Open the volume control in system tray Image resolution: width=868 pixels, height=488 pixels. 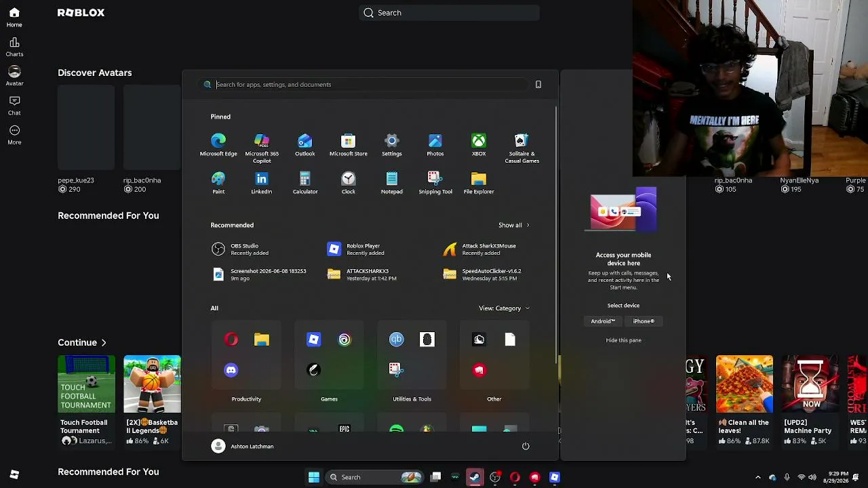tap(812, 477)
